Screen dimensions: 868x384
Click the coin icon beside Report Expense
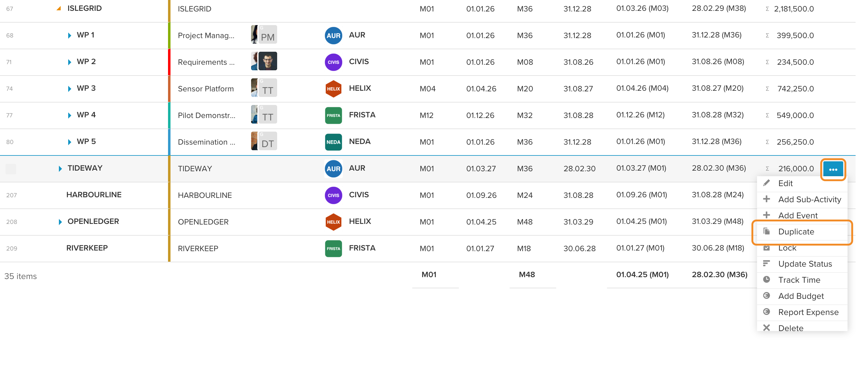pyautogui.click(x=766, y=312)
